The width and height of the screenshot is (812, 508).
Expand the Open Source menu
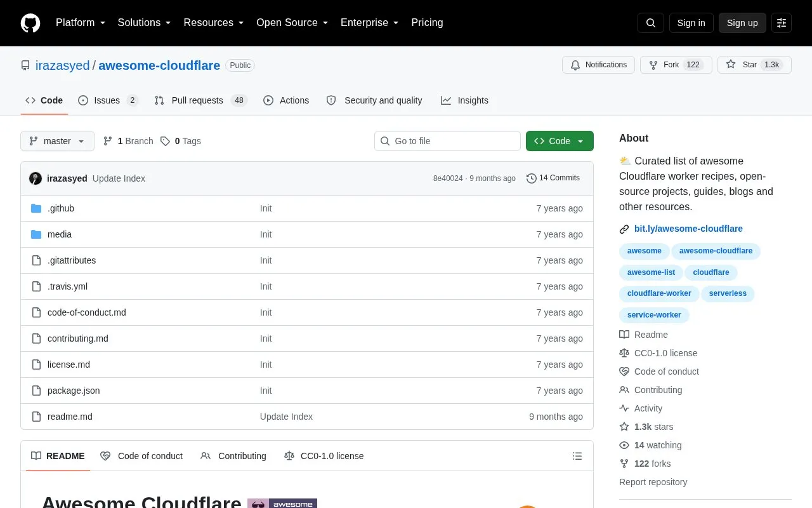click(292, 23)
